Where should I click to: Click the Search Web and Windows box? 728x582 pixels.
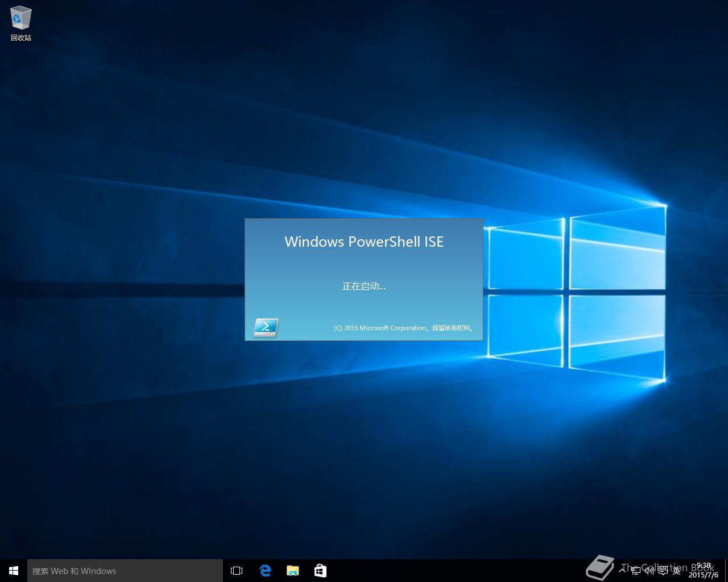(125, 571)
